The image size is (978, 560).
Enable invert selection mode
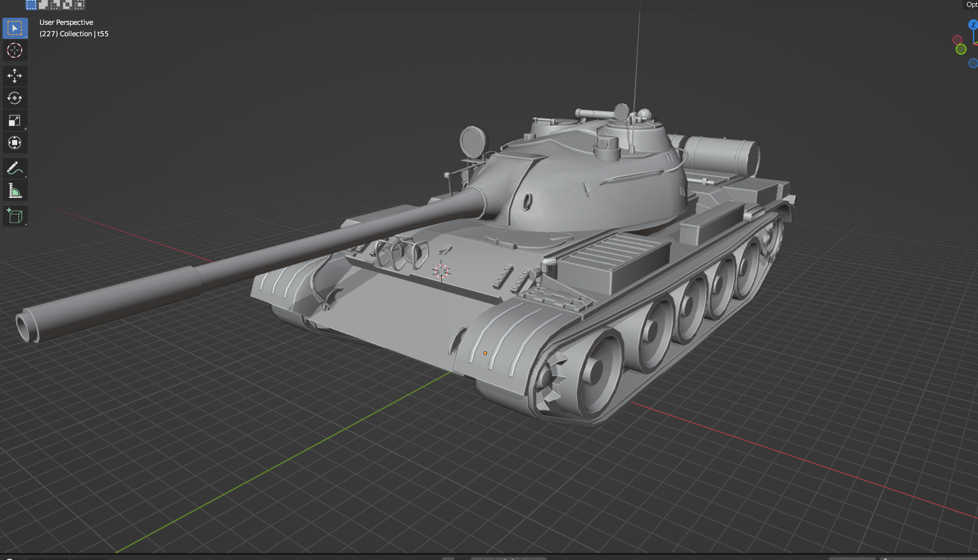(x=67, y=4)
